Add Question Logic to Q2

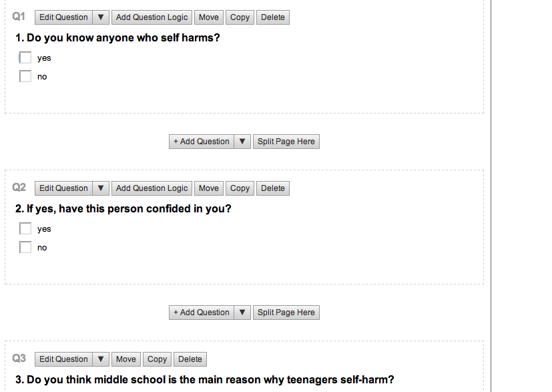pos(152,188)
